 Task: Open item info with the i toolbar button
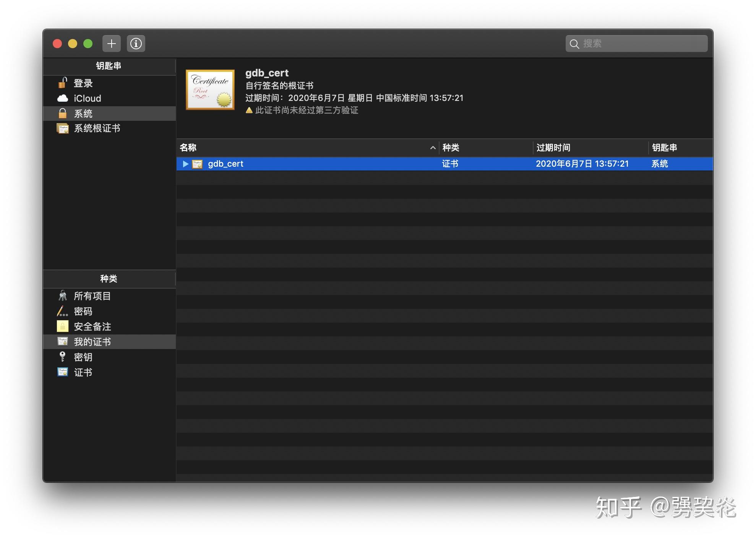coord(136,43)
